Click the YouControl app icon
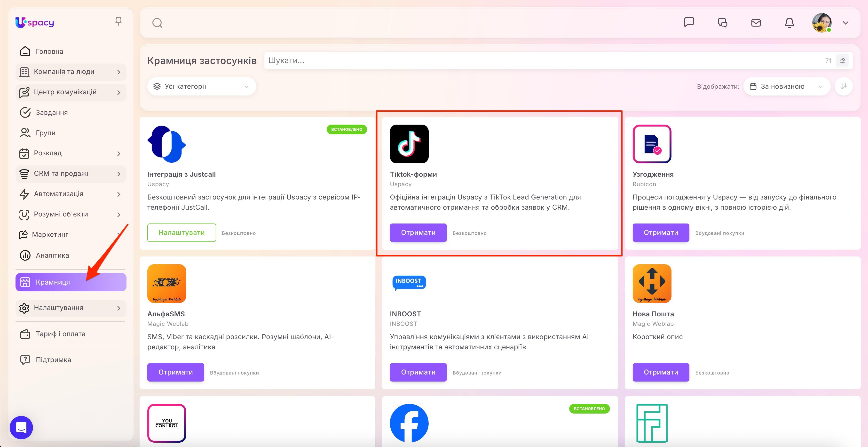 (166, 423)
